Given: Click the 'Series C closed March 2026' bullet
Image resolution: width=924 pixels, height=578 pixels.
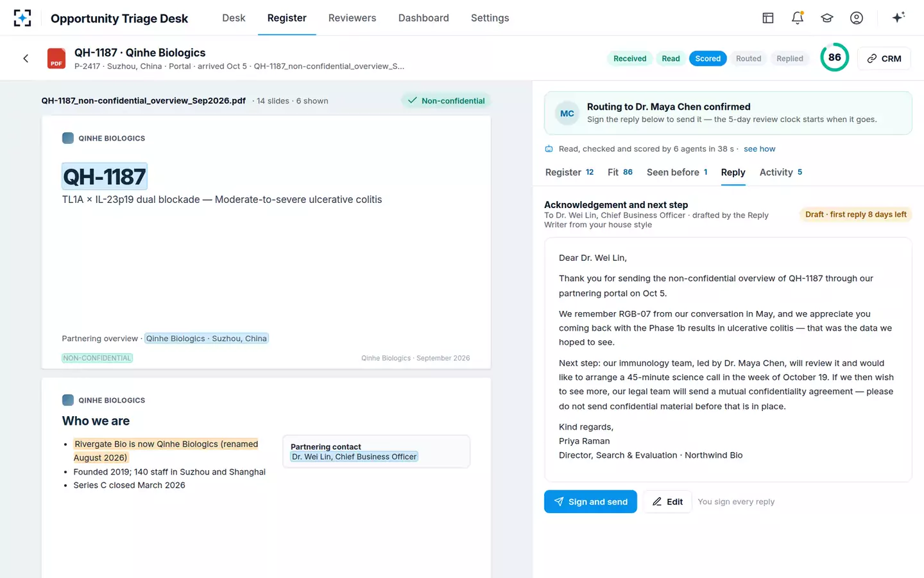Looking at the screenshot, I should click(x=129, y=486).
